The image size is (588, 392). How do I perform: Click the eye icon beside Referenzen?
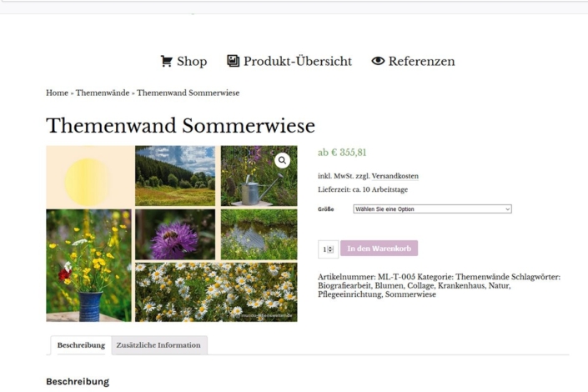click(378, 61)
